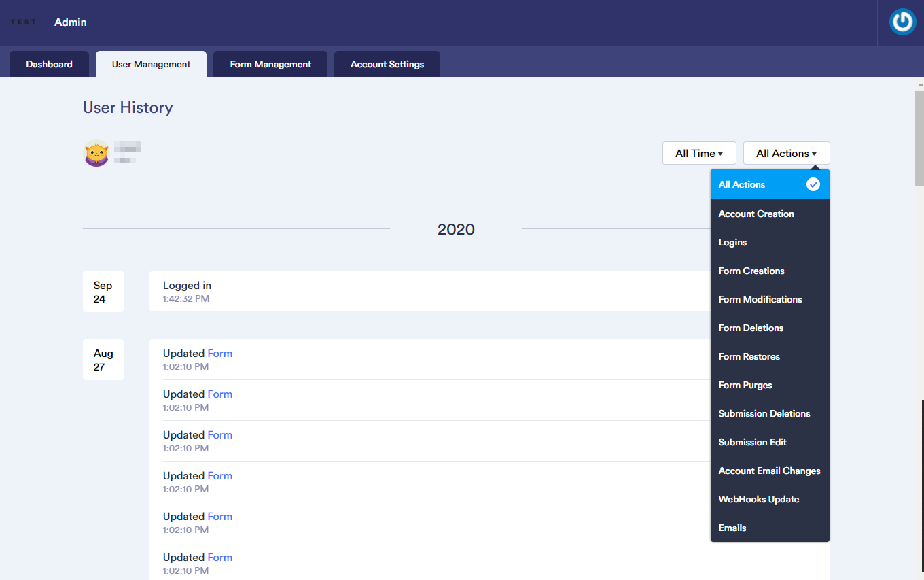
Task: Filter by WebHooks Update
Action: click(758, 499)
